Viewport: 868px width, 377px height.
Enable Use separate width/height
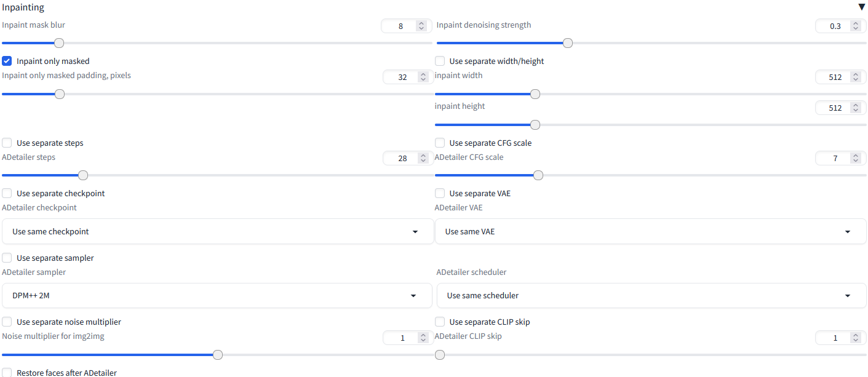pos(440,61)
